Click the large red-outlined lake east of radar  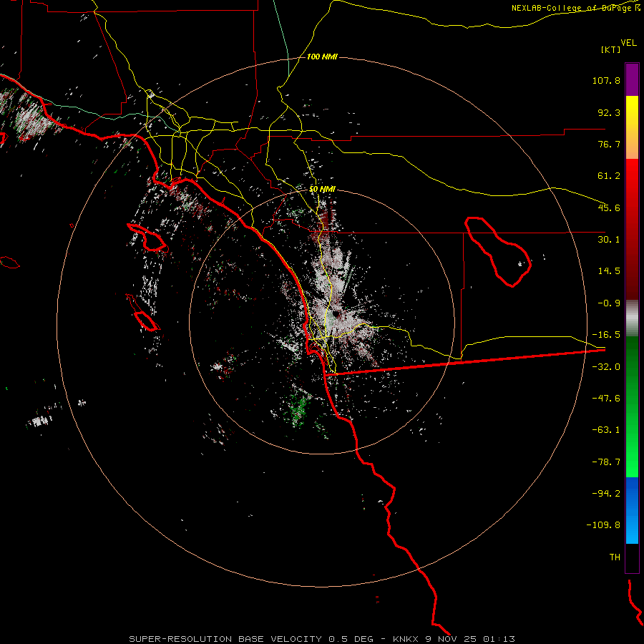click(498, 252)
